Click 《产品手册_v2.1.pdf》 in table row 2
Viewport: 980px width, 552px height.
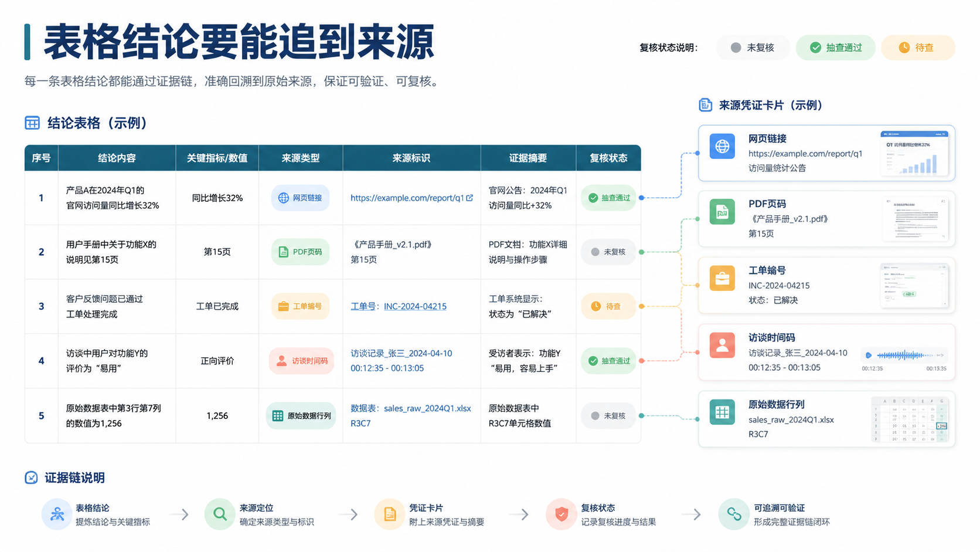pos(392,245)
